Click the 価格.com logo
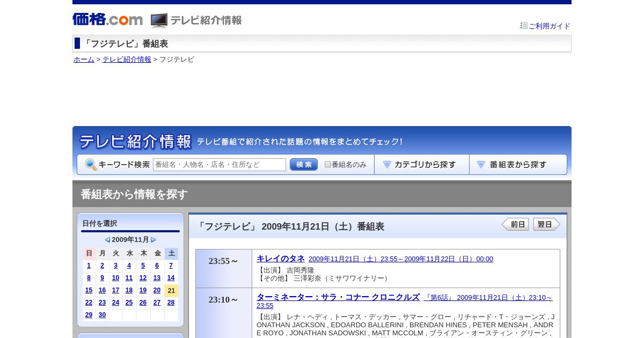The image size is (644, 338). pyautogui.click(x=107, y=19)
